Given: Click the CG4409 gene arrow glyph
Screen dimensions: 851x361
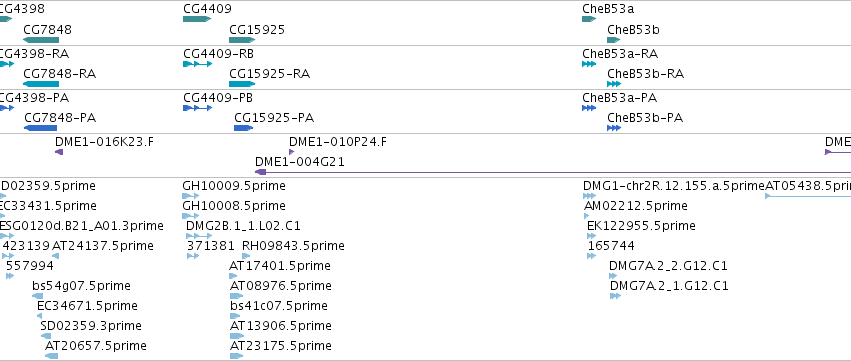Looking at the screenshot, I should pos(197,19).
